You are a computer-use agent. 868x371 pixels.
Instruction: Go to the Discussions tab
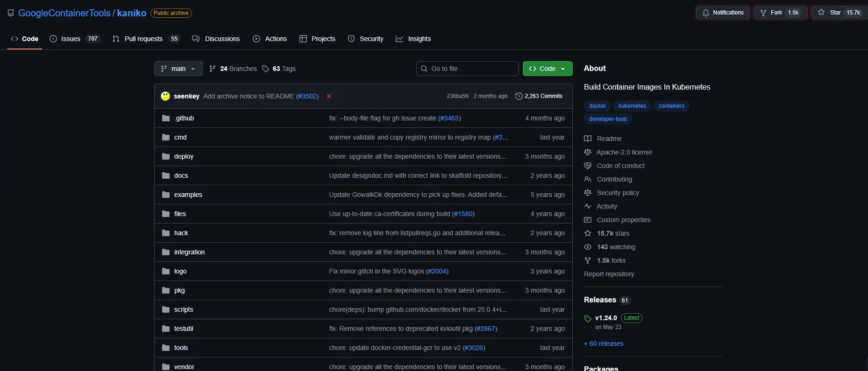(x=216, y=39)
